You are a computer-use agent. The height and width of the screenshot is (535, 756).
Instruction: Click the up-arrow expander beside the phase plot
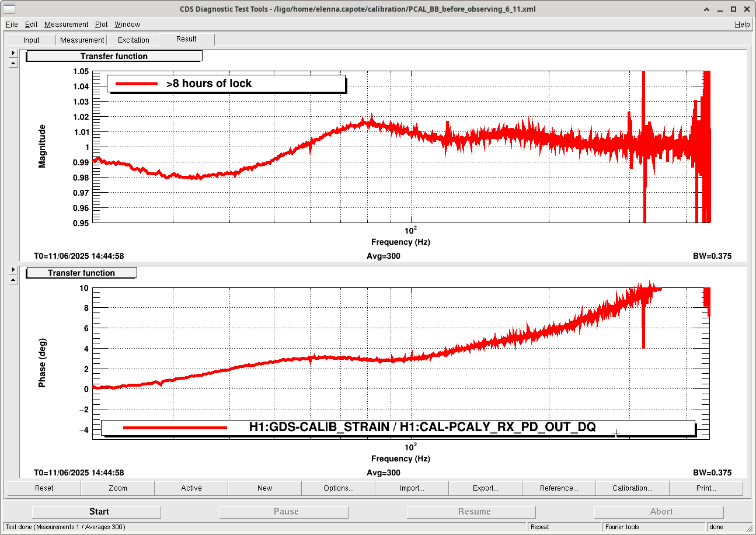[x=13, y=280]
